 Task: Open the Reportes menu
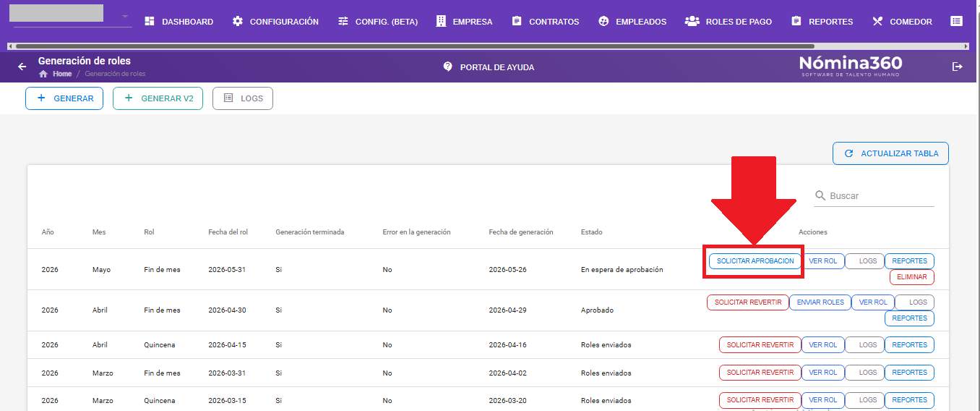click(822, 22)
